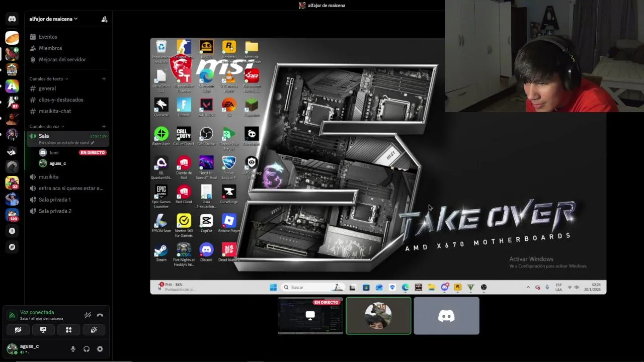Toggle headphones deafen
The height and width of the screenshot is (362, 644).
[87, 349]
